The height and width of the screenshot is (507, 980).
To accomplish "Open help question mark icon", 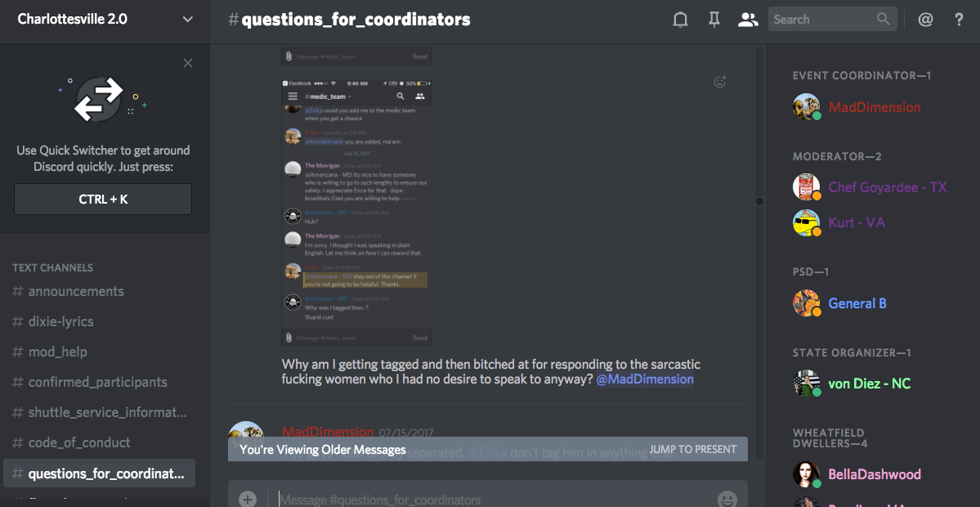I will (959, 20).
